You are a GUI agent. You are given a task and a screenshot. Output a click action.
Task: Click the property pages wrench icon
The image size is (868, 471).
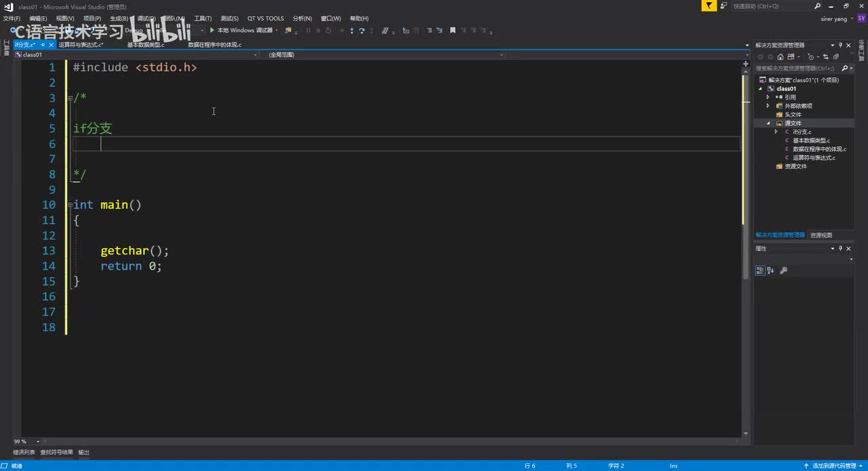pyautogui.click(x=784, y=270)
